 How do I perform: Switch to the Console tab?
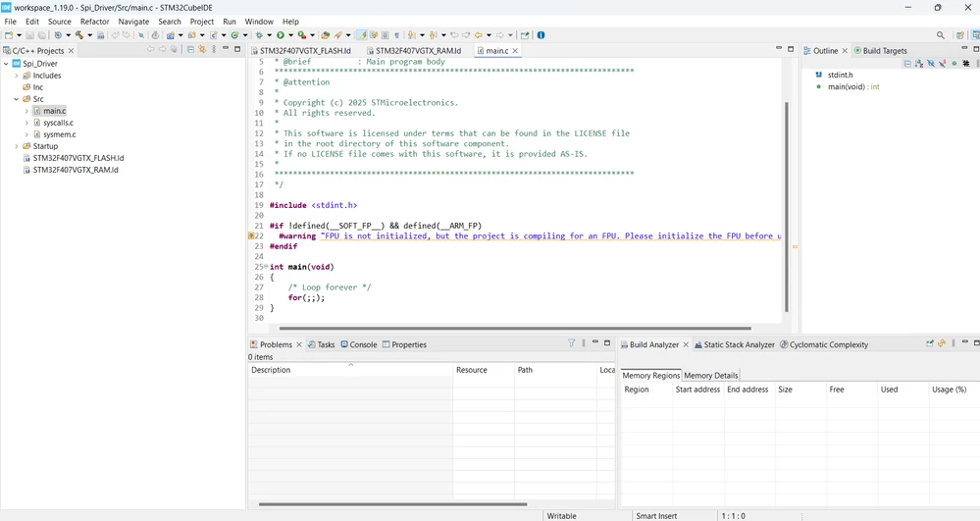click(359, 344)
